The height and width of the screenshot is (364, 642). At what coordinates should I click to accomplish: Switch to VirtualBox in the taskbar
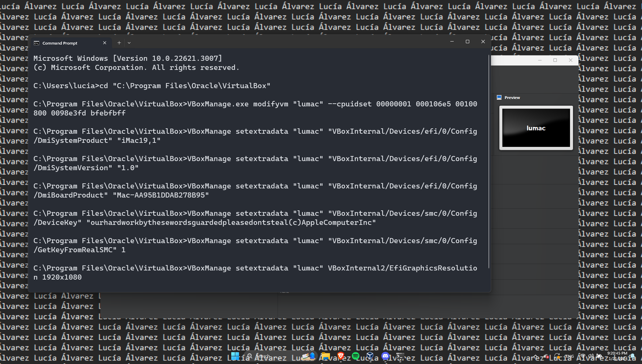pyautogui.click(x=370, y=356)
